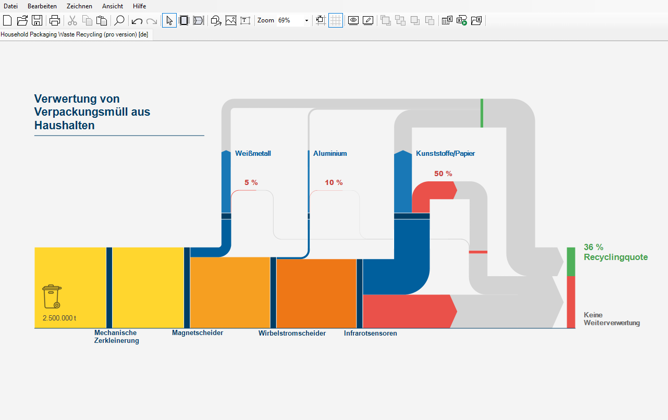Image resolution: width=668 pixels, height=420 pixels.
Task: Select the 'Kunststoffe/Papier' label
Action: [445, 153]
